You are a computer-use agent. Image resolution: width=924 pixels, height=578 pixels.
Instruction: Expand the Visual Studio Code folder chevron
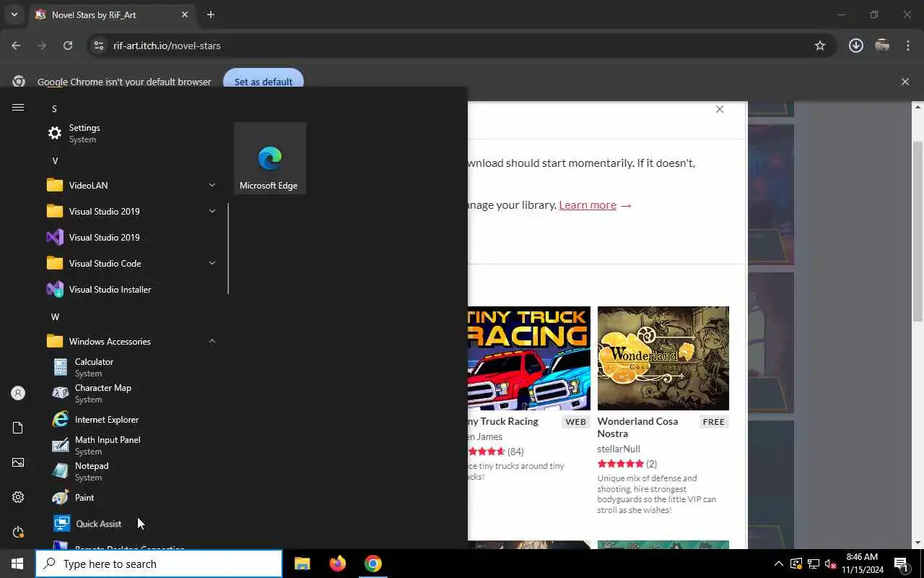pos(212,263)
